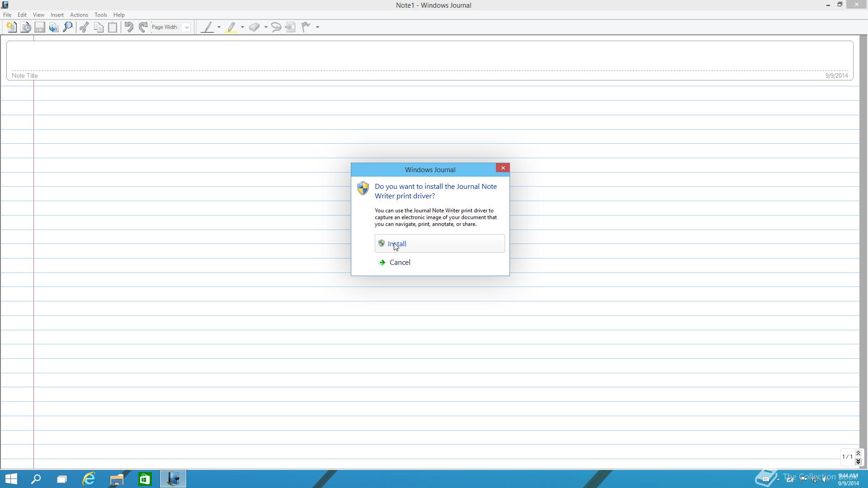Image resolution: width=868 pixels, height=488 pixels.
Task: Open the File menu
Action: pos(7,15)
